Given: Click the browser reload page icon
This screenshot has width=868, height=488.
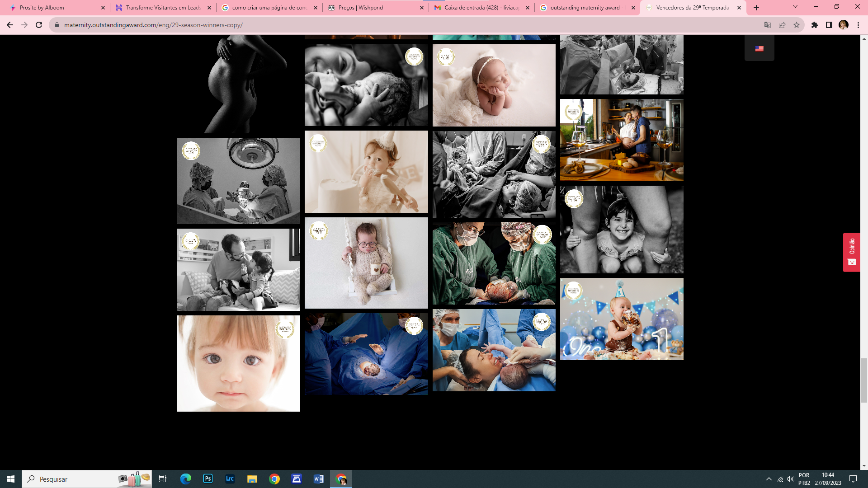Looking at the screenshot, I should (39, 25).
